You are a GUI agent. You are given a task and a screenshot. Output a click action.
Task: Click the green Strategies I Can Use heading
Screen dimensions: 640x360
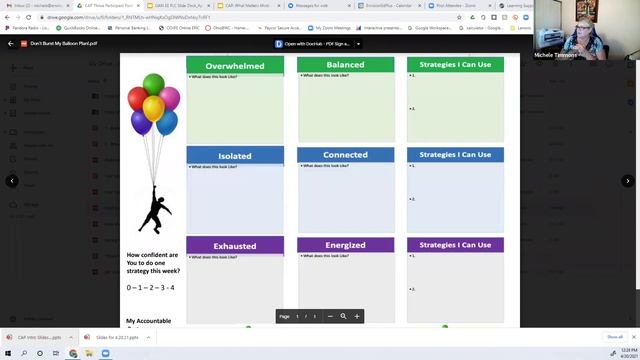[455, 64]
